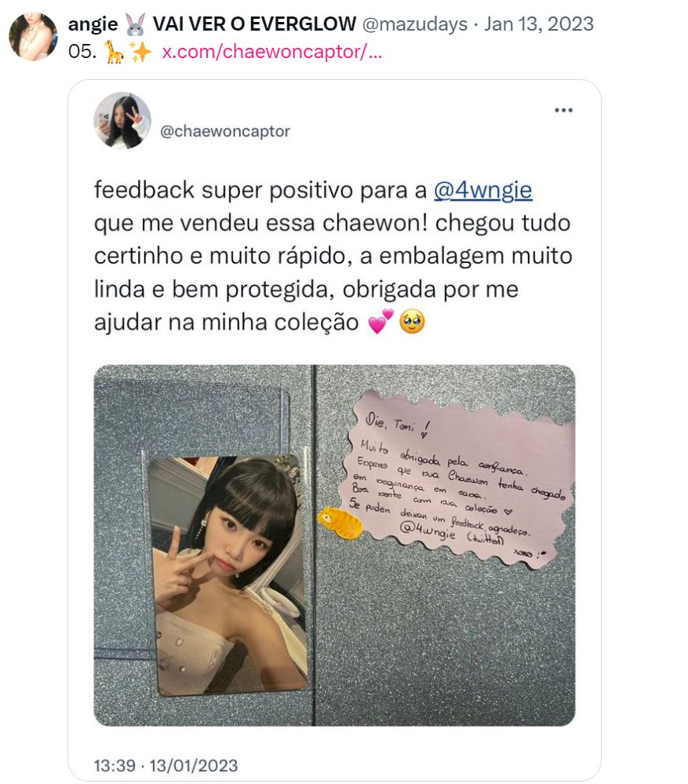Click the @chaewoncaptor username
The image size is (688, 784).
(x=225, y=131)
